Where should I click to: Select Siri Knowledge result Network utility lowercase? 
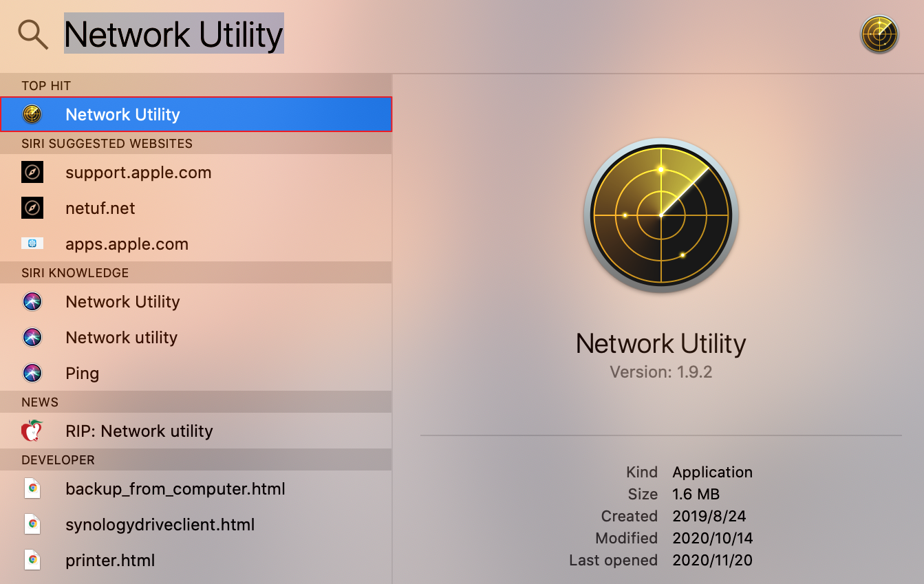196,337
